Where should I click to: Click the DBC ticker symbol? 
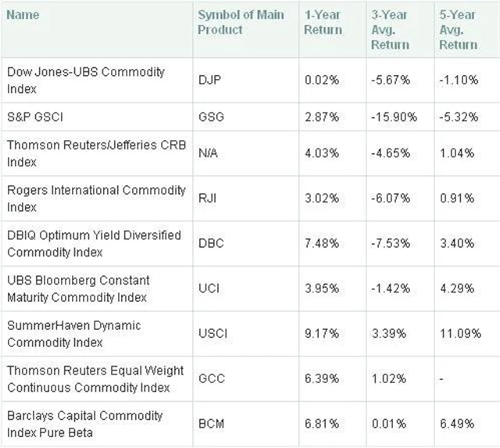point(211,243)
